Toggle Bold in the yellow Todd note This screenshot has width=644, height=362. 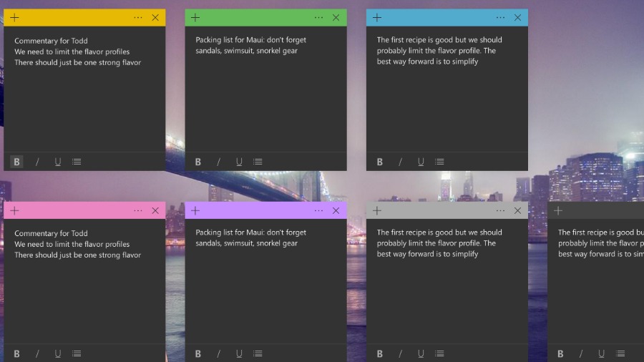[x=16, y=162]
